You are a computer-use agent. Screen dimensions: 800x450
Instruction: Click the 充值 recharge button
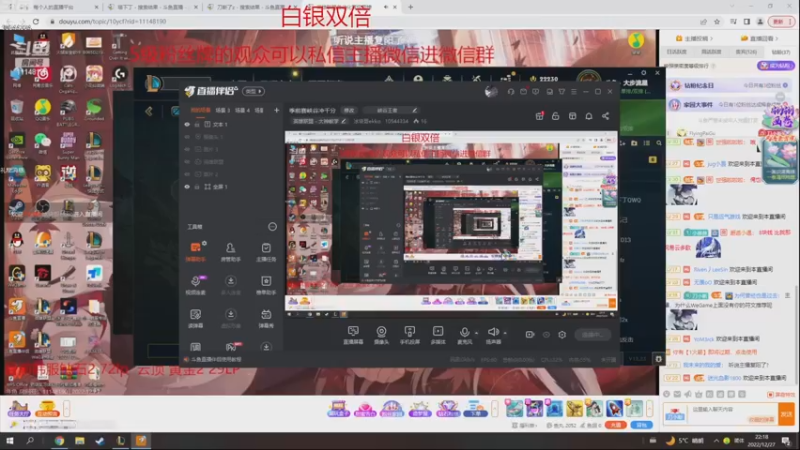coord(616,425)
